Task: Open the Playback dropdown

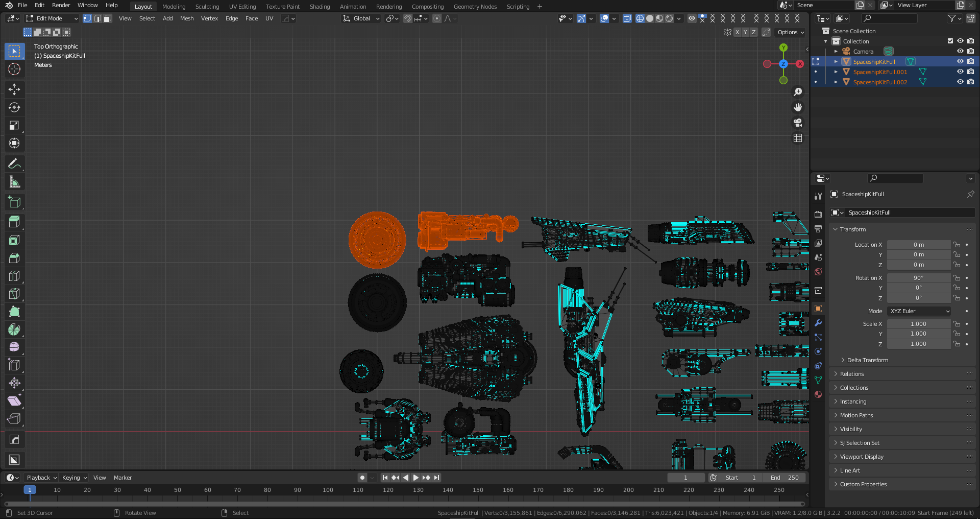Action: coord(42,478)
